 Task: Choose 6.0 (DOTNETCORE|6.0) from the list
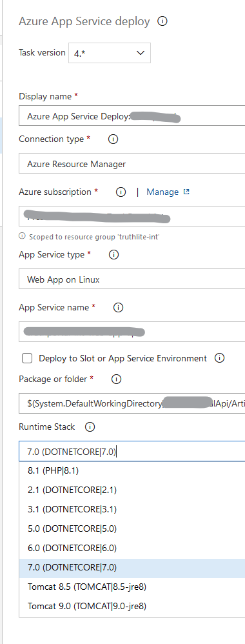[132, 548]
